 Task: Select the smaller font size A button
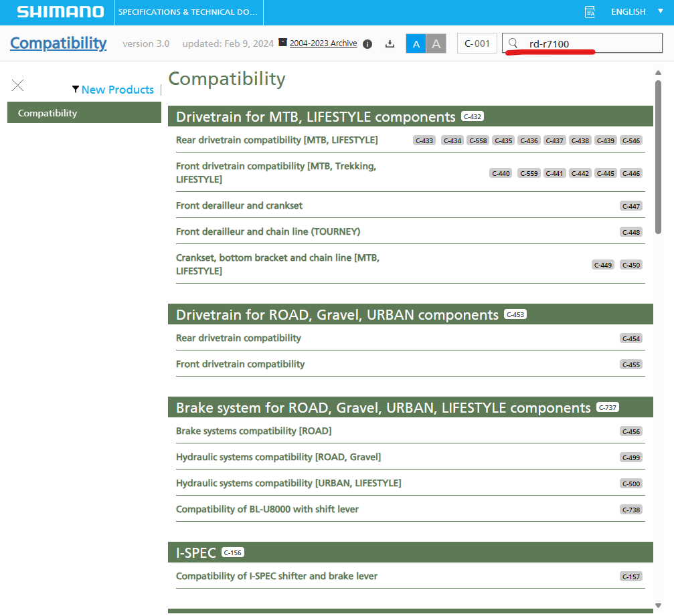(x=416, y=44)
